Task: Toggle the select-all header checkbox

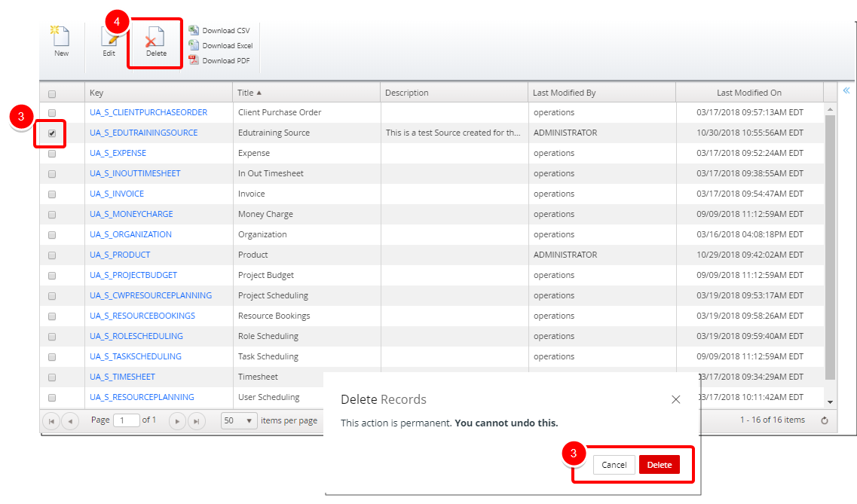Action: pos(52,94)
